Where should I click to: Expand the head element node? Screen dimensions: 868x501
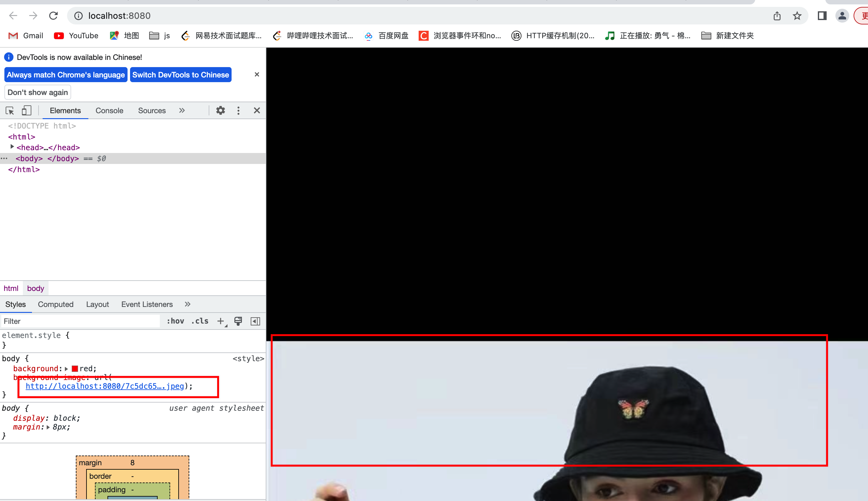tap(12, 147)
